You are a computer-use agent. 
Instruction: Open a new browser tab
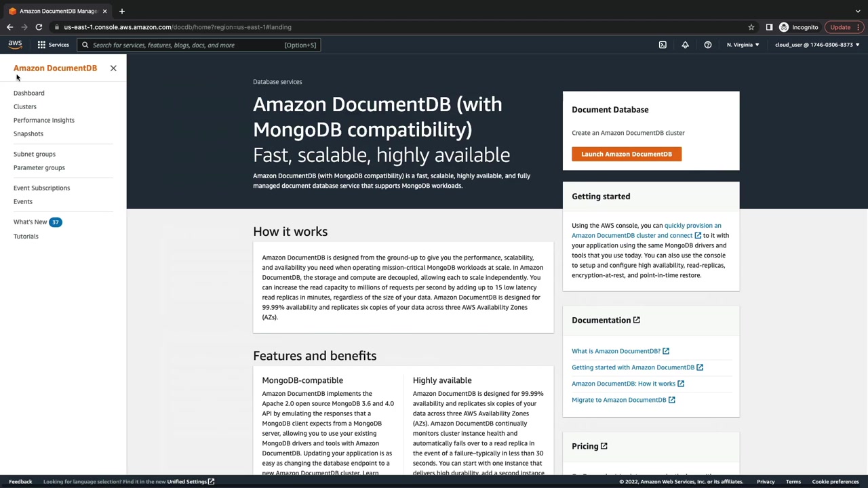121,11
